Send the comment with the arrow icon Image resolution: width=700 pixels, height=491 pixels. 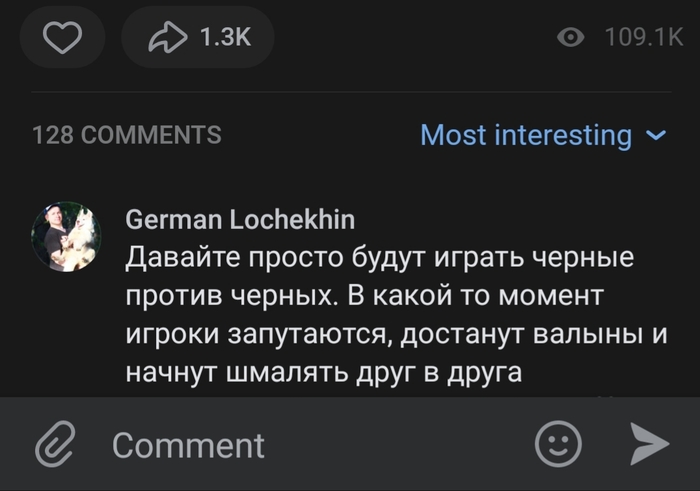pyautogui.click(x=649, y=443)
